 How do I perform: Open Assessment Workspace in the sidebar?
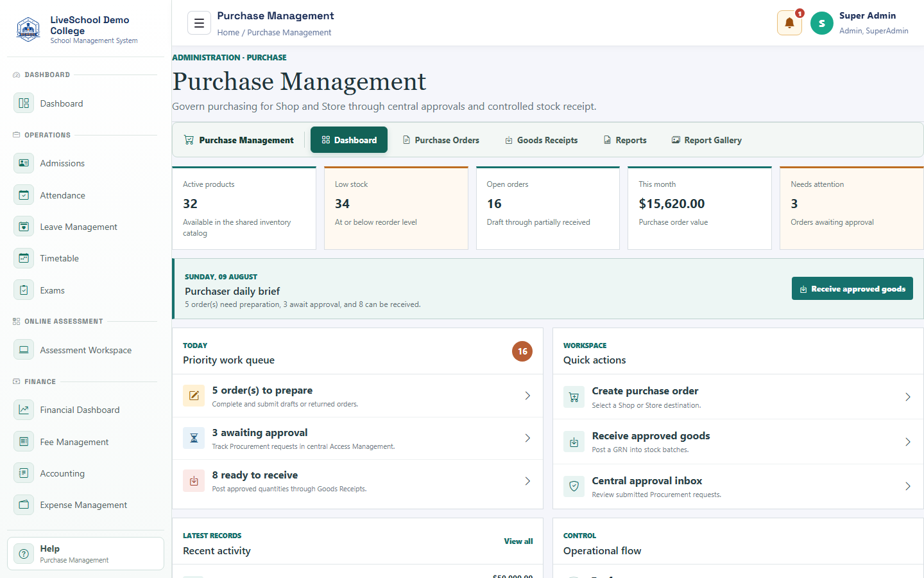(85, 350)
